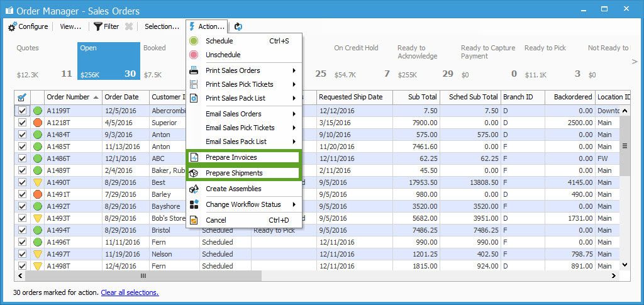Image resolution: width=644 pixels, height=305 pixels.
Task: Click the refresh arrows icon in toolbar
Action: pos(238,26)
